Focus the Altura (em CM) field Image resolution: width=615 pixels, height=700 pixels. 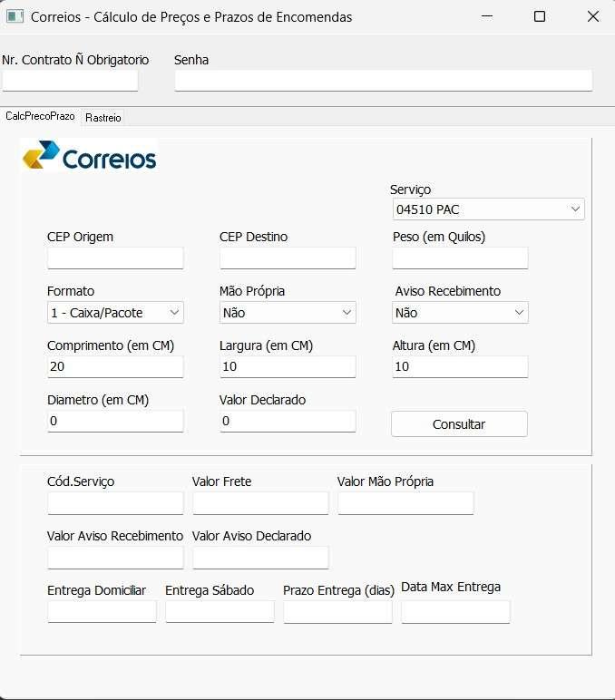[460, 367]
